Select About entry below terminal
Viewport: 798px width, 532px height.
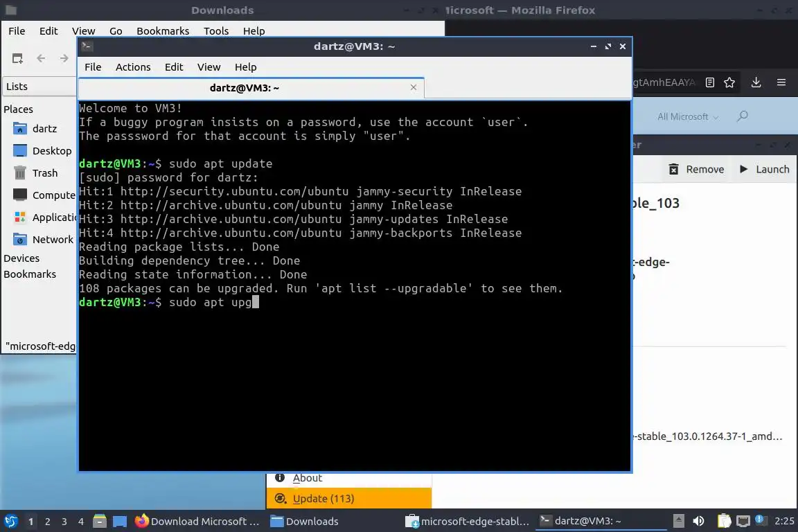point(348,479)
